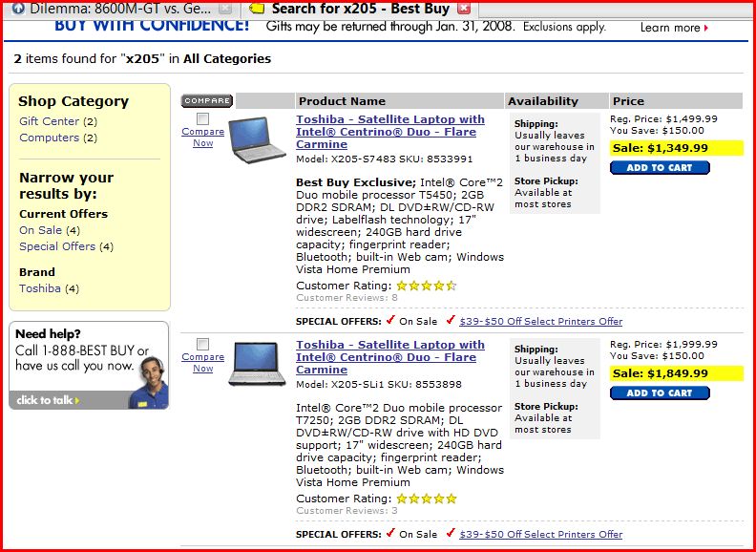
Task: Open the Toshiba Satellite X205-SLi1 product title
Action: (x=390, y=357)
